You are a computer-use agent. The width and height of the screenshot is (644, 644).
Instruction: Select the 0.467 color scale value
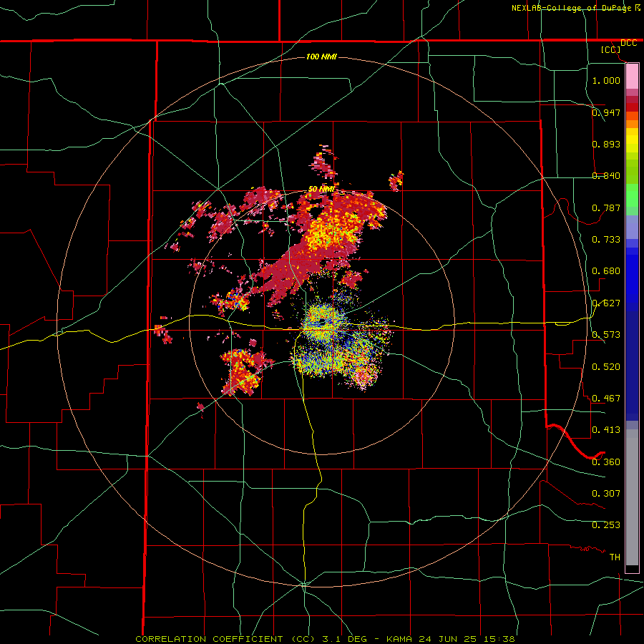point(606,398)
